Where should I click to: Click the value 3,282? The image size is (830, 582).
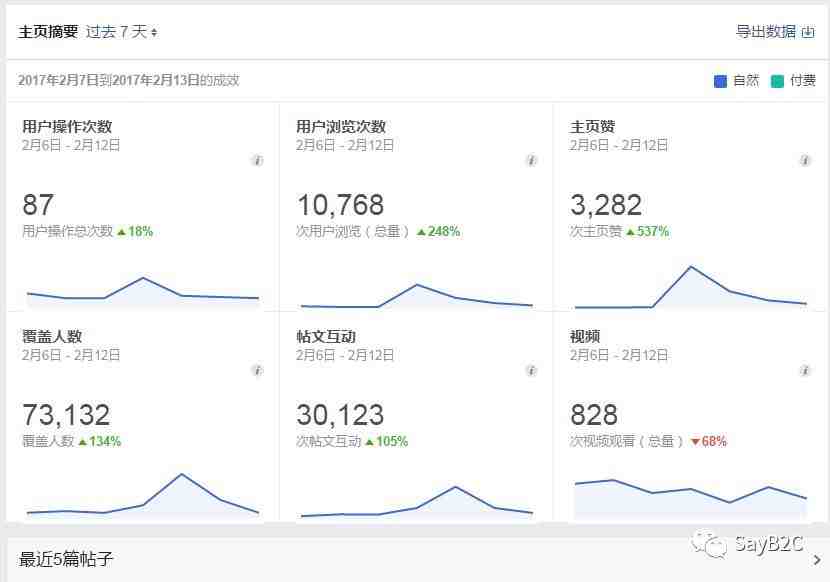point(606,205)
